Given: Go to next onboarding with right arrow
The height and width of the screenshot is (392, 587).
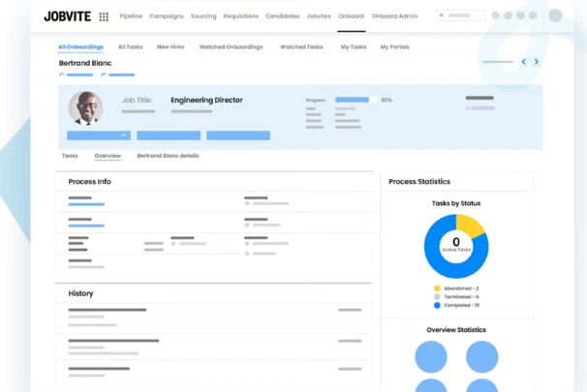Looking at the screenshot, I should coord(537,62).
